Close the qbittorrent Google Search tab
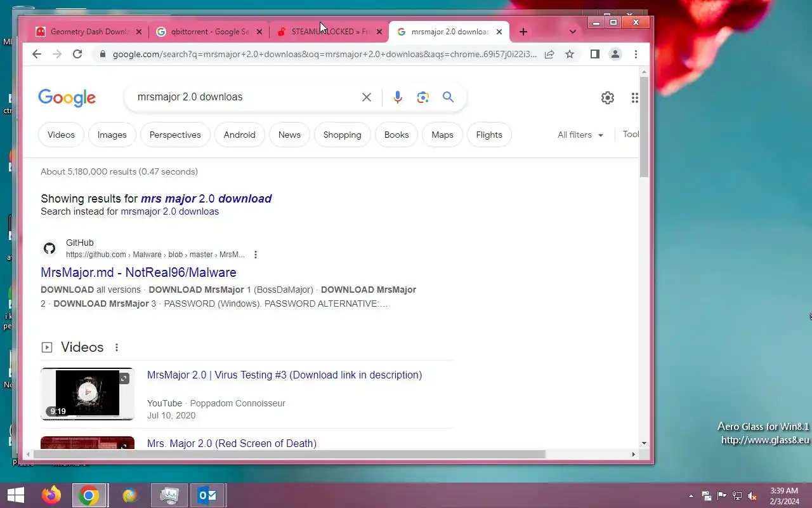 [x=259, y=32]
